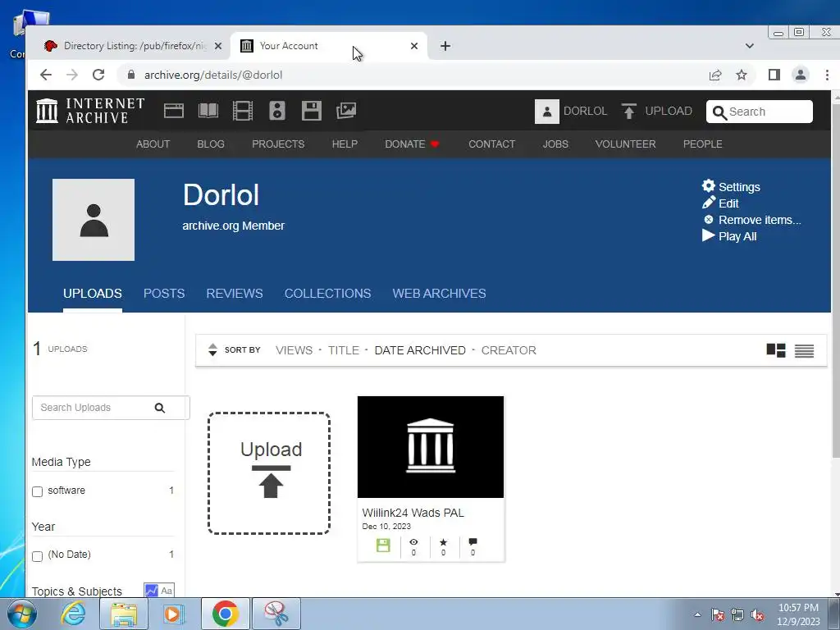Open the BLOG link

(211, 144)
